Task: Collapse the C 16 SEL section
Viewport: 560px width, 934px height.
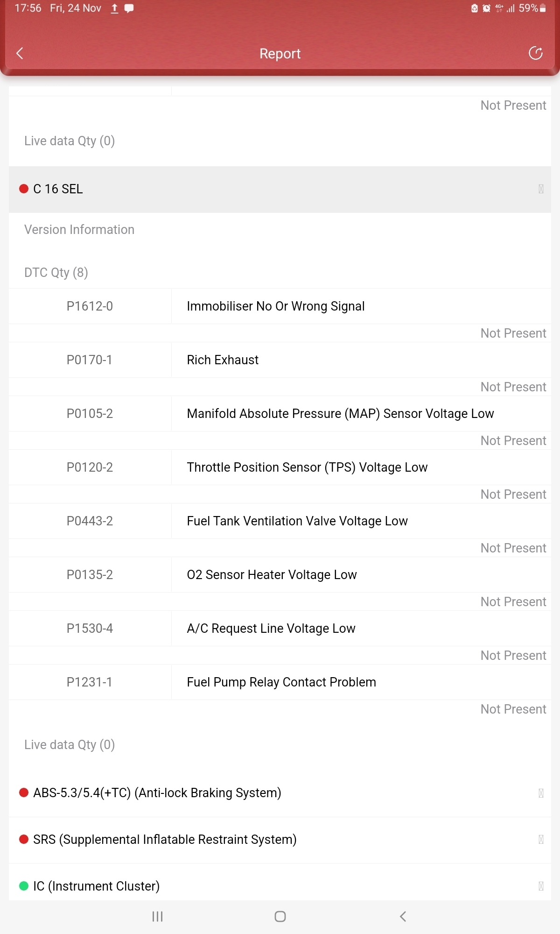Action: pyautogui.click(x=540, y=189)
